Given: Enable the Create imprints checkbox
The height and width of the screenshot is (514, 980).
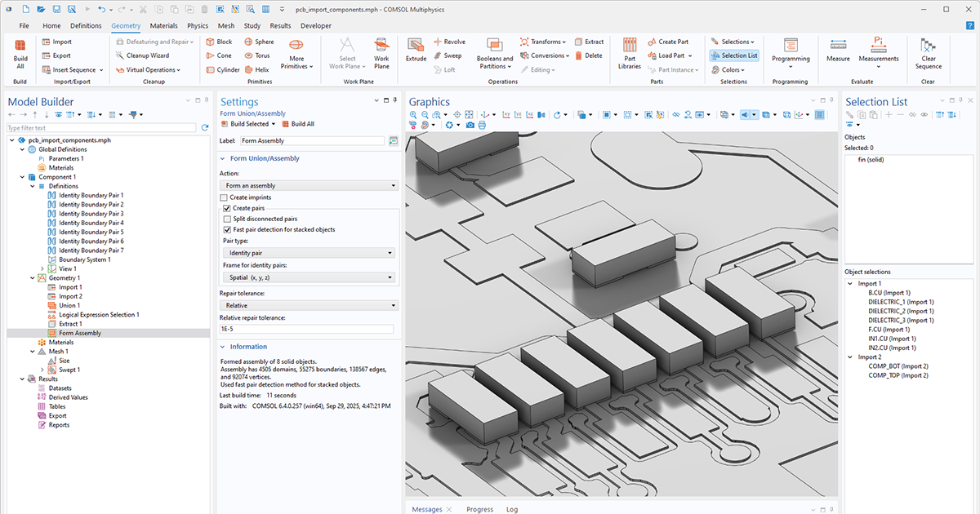Looking at the screenshot, I should pos(224,197).
